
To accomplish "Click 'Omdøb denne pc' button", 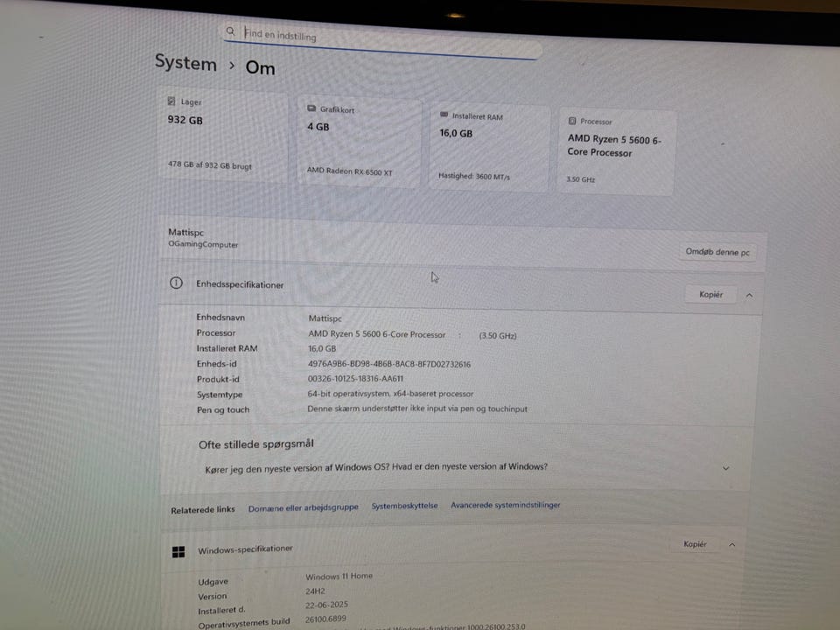I will [x=717, y=252].
